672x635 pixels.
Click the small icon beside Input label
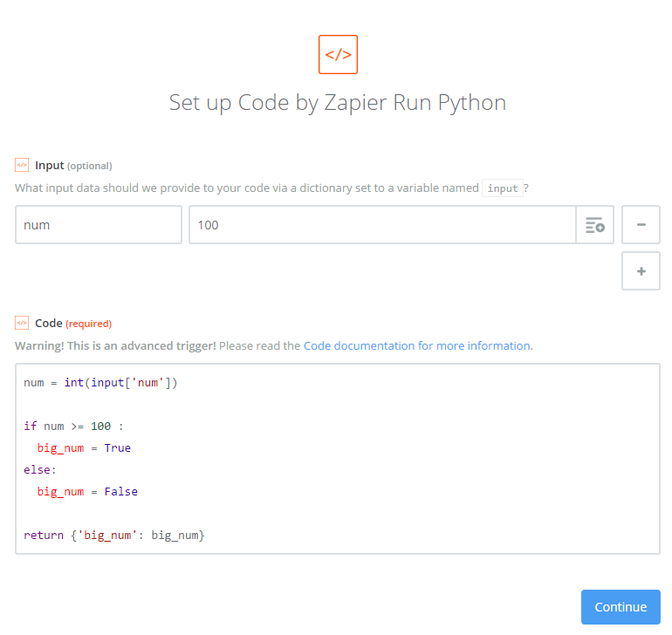click(22, 165)
